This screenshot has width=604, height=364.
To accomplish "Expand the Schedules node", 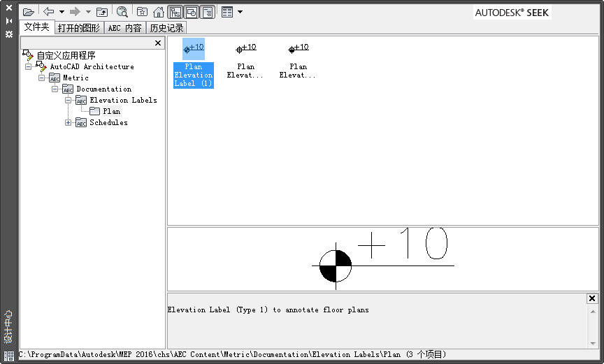I will pyautogui.click(x=69, y=123).
